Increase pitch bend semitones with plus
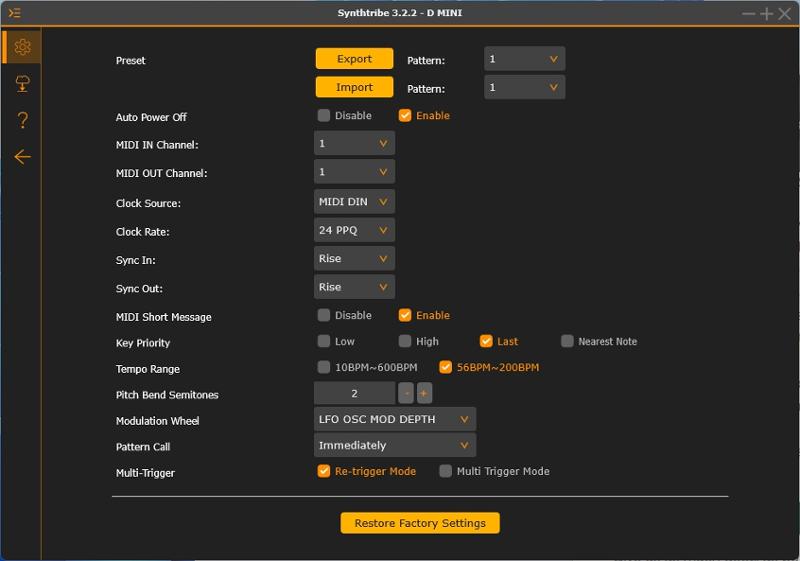The height and width of the screenshot is (561, 800). pos(423,393)
